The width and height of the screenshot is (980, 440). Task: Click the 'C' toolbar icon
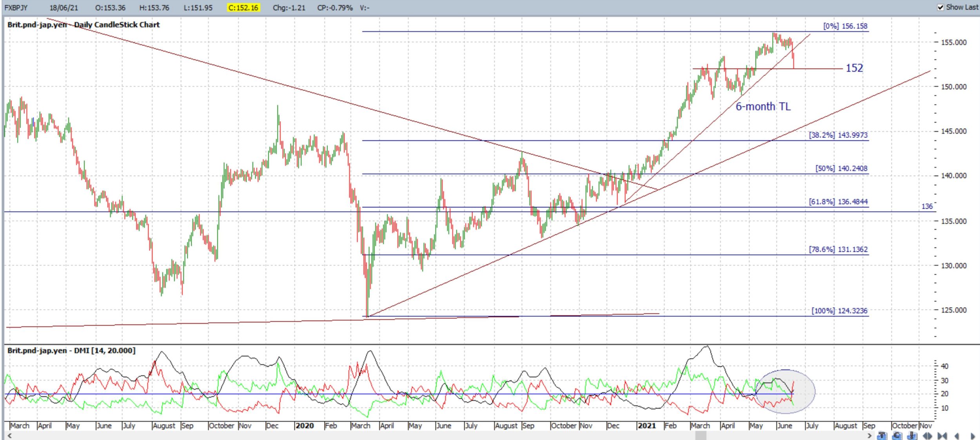897,436
